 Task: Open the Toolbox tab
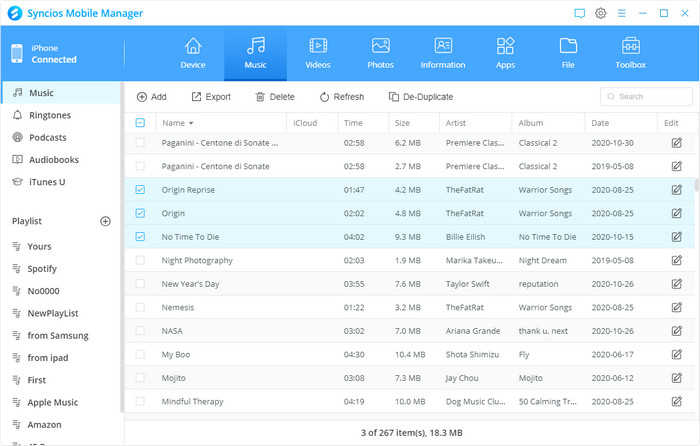630,53
